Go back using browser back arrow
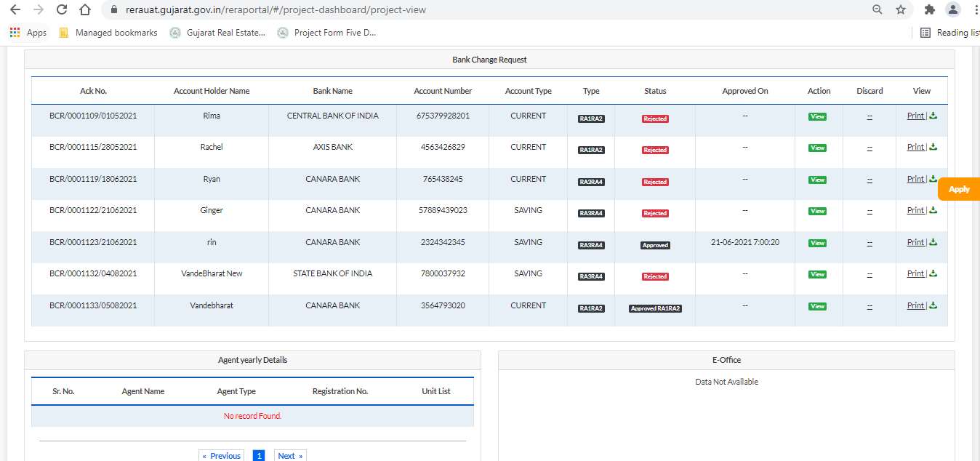Viewport: 980px width, 461px height. pos(15,9)
